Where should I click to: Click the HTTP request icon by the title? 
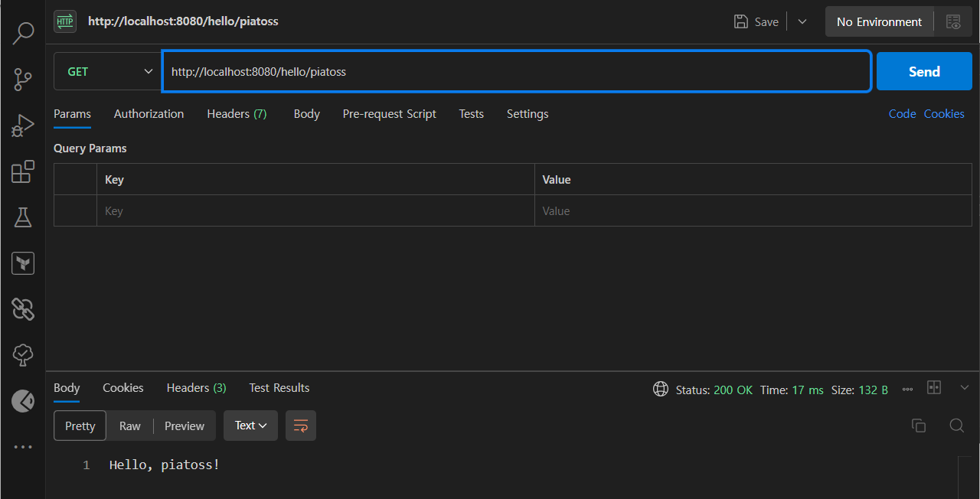tap(65, 21)
